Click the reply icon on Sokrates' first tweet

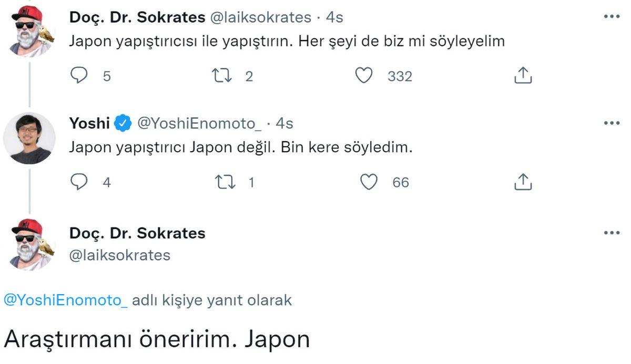[79, 76]
